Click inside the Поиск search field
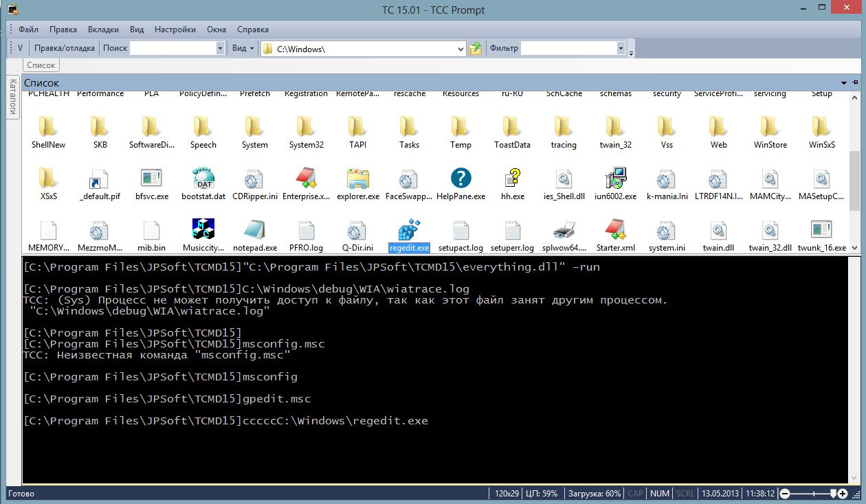Viewport: 866px width, 504px height. point(173,48)
